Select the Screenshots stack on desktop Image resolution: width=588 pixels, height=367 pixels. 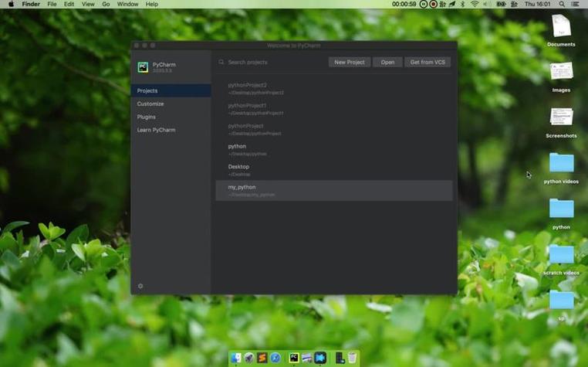coord(561,117)
